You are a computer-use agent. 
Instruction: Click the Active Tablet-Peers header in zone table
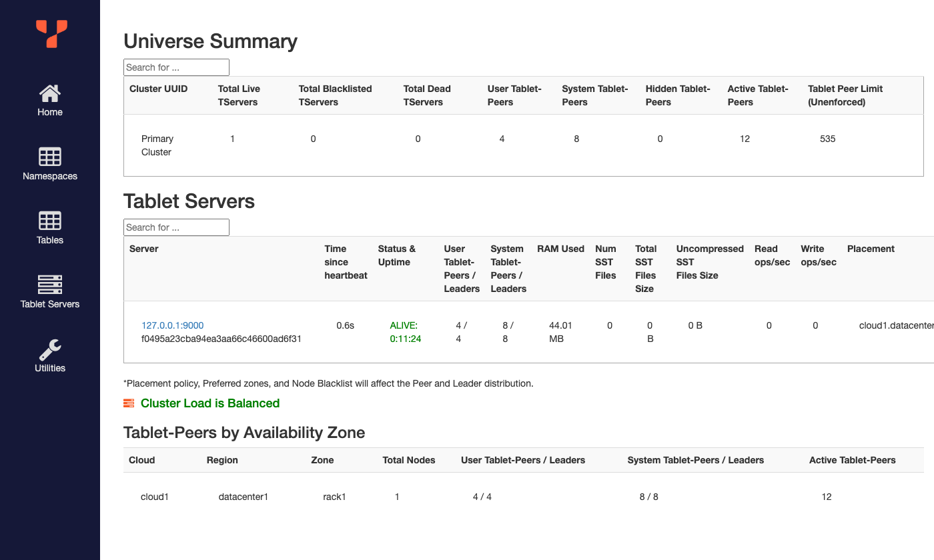[x=853, y=460]
